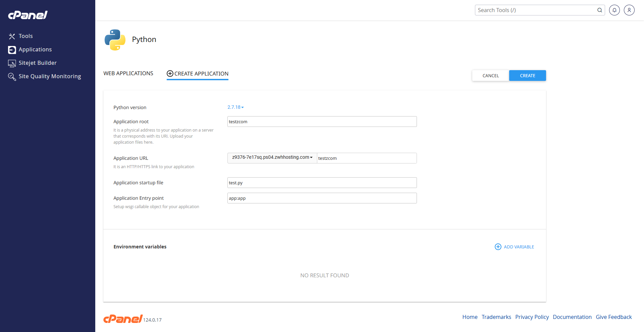644x332 pixels.
Task: Click the plus icon beside Create Application
Action: 170,74
